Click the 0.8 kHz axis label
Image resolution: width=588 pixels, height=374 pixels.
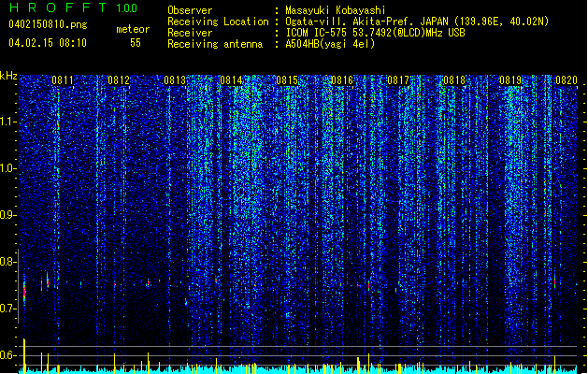point(8,262)
